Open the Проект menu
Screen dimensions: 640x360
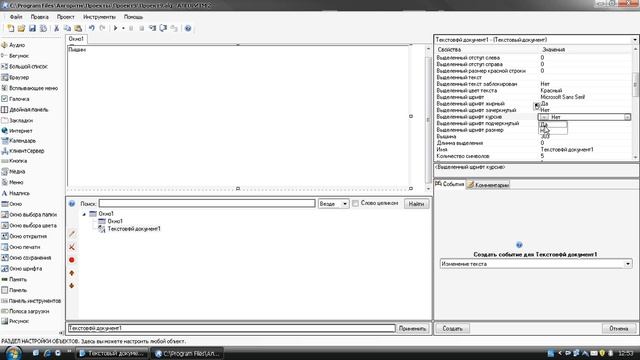click(x=66, y=17)
